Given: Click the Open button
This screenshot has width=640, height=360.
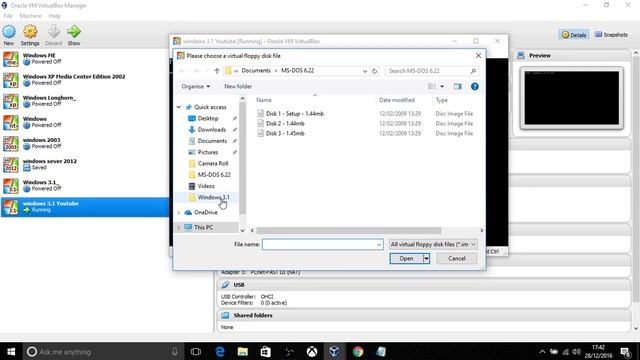Looking at the screenshot, I should (406, 258).
